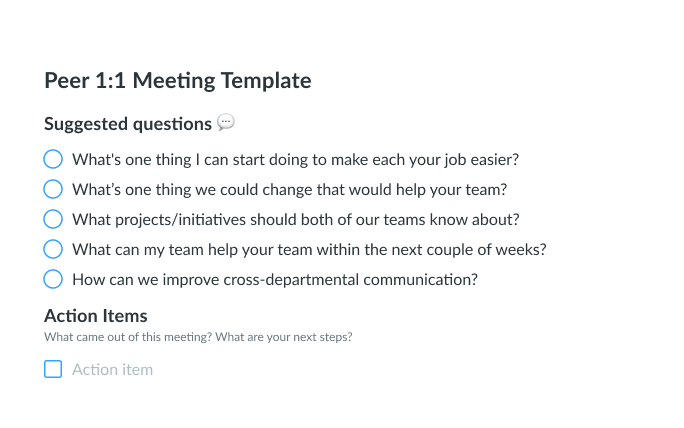684x428 pixels.
Task: Check the circle beside 'help your team?' question
Action: pyautogui.click(x=53, y=189)
